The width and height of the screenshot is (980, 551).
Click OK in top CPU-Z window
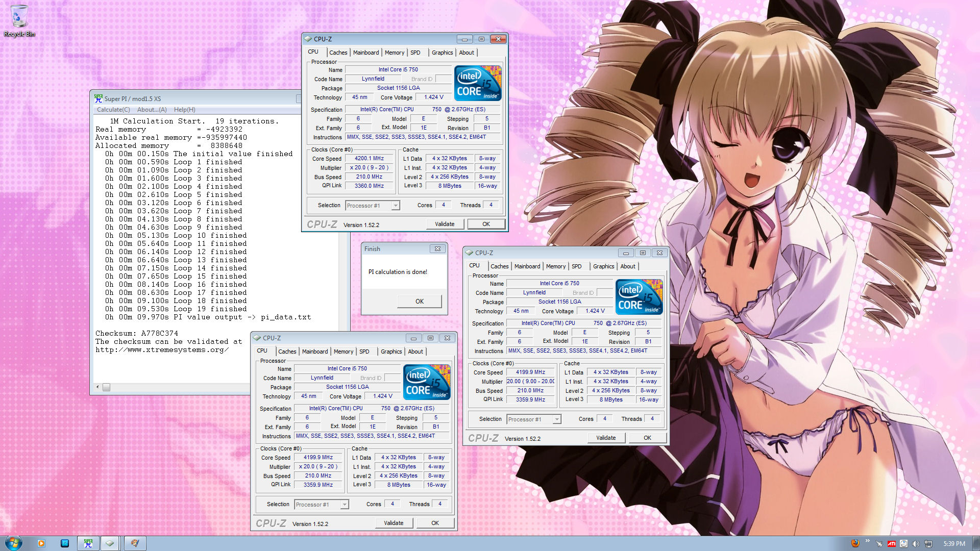point(486,224)
